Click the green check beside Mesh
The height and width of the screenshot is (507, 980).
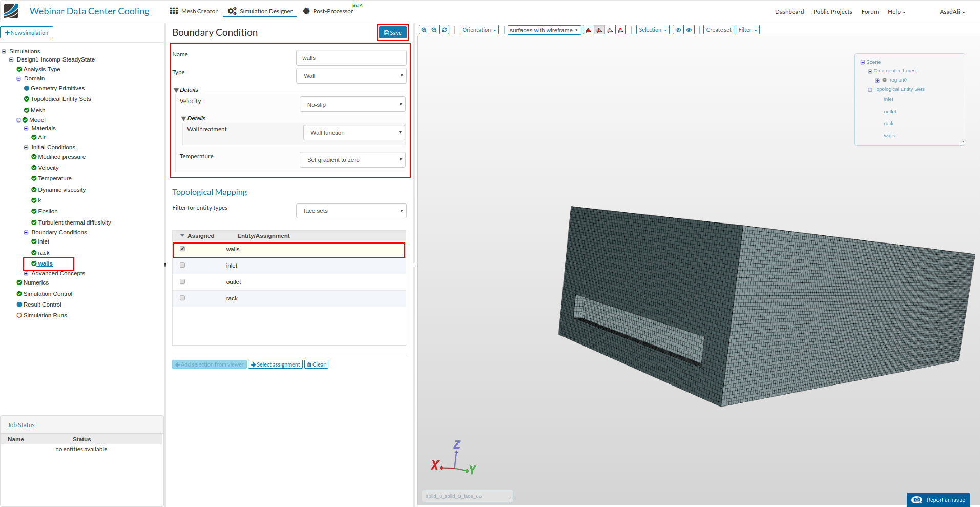[x=27, y=110]
